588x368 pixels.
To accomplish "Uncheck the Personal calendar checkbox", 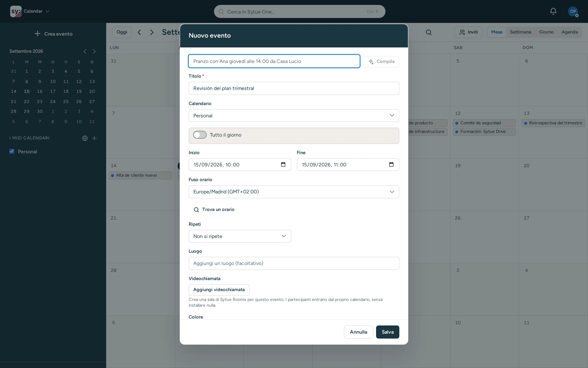I will (12, 151).
